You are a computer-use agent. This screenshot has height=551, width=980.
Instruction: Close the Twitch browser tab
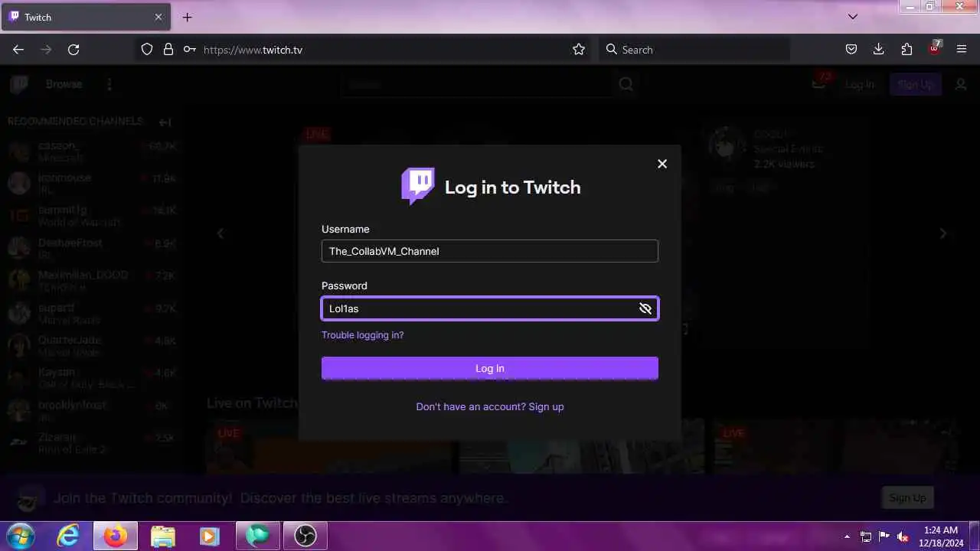[158, 17]
